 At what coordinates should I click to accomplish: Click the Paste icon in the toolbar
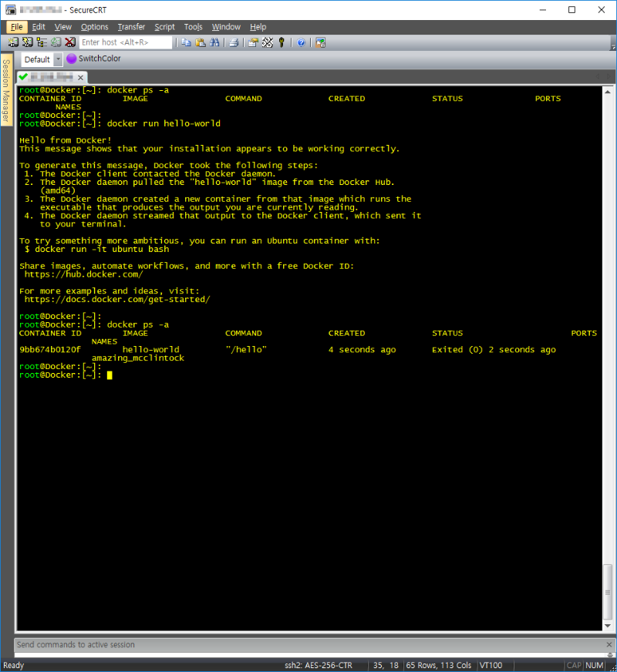coord(200,42)
